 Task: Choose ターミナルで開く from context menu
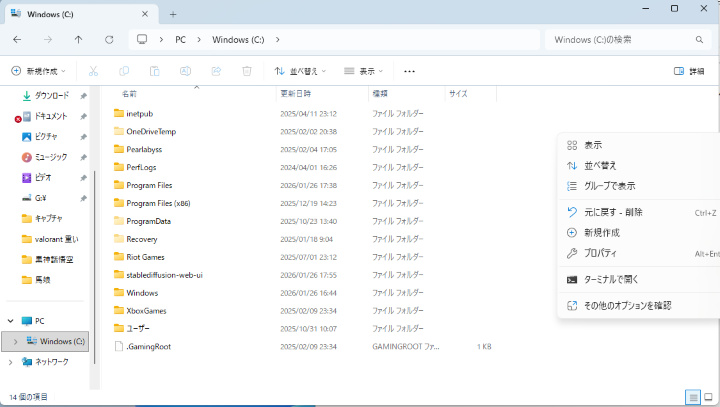point(610,279)
